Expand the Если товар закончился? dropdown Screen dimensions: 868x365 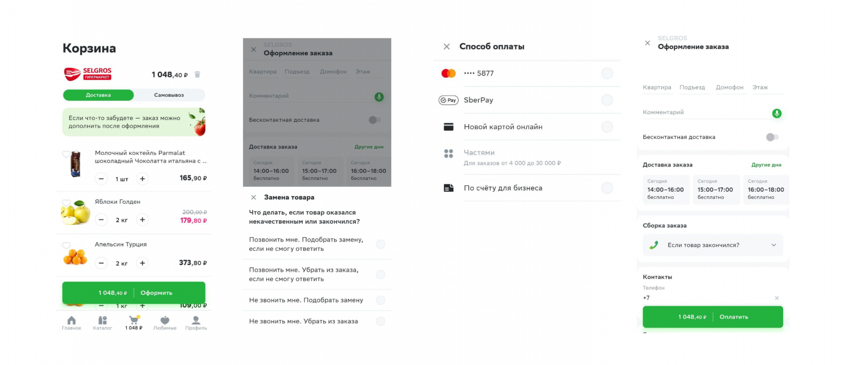pos(713,245)
